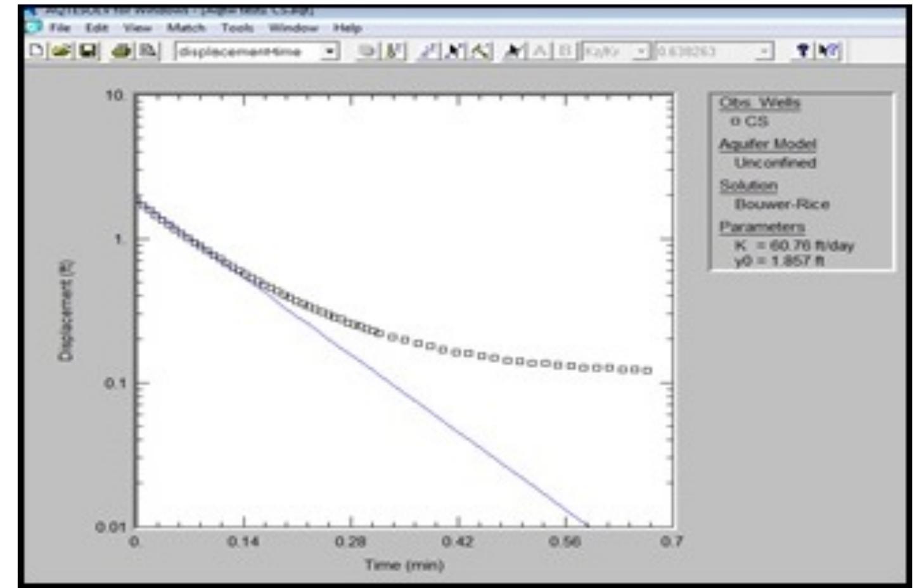This screenshot has height=588, width=917.
Task: Click the Solution legend heading
Action: click(748, 186)
